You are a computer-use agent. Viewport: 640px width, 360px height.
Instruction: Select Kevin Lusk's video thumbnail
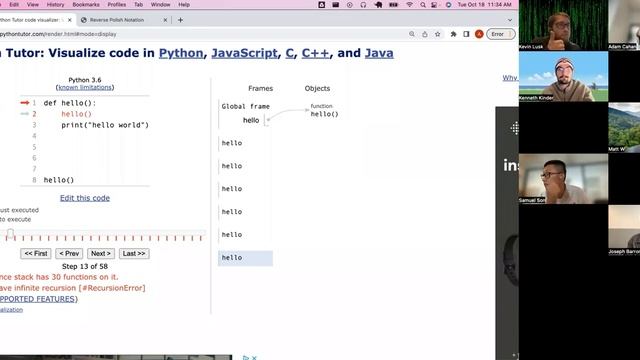click(563, 25)
